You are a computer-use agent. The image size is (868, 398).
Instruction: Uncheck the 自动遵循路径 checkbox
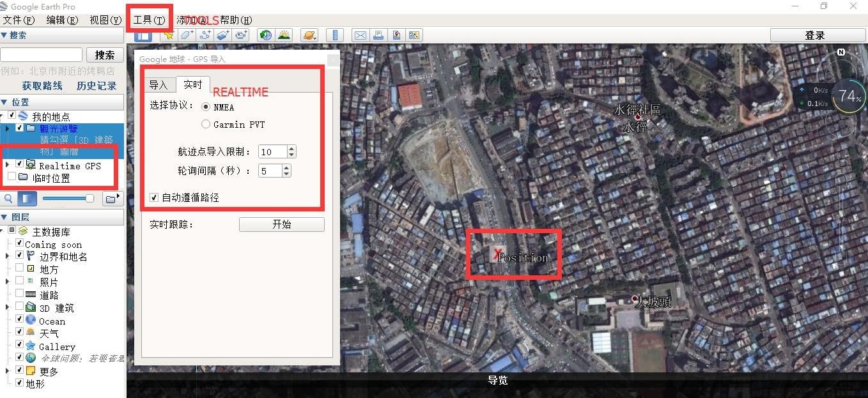point(154,197)
